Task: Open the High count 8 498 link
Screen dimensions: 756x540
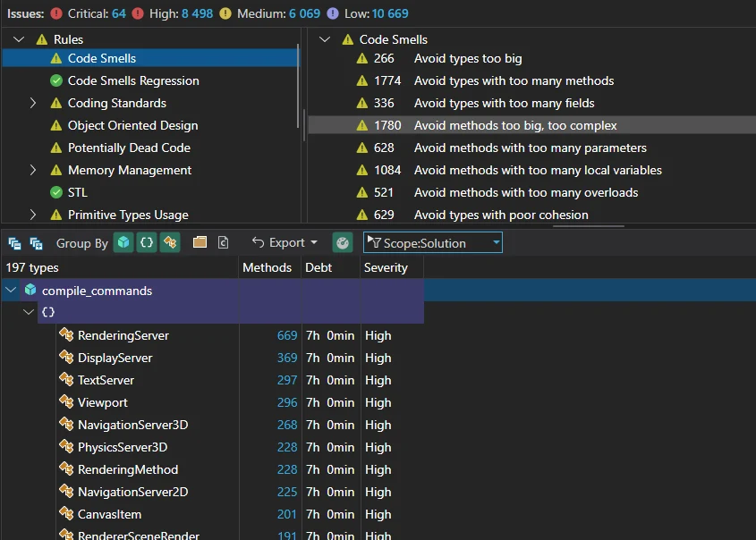Action: point(197,13)
